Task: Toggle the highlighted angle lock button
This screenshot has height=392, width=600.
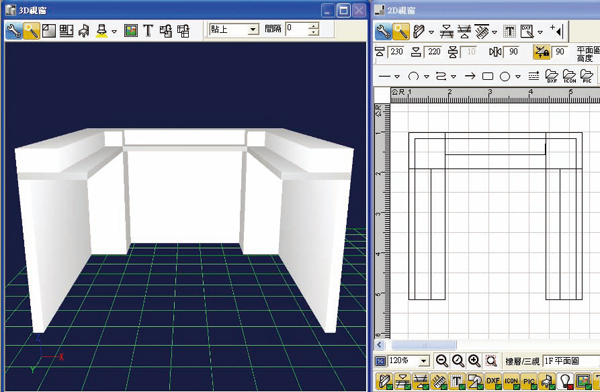Action: click(x=541, y=52)
